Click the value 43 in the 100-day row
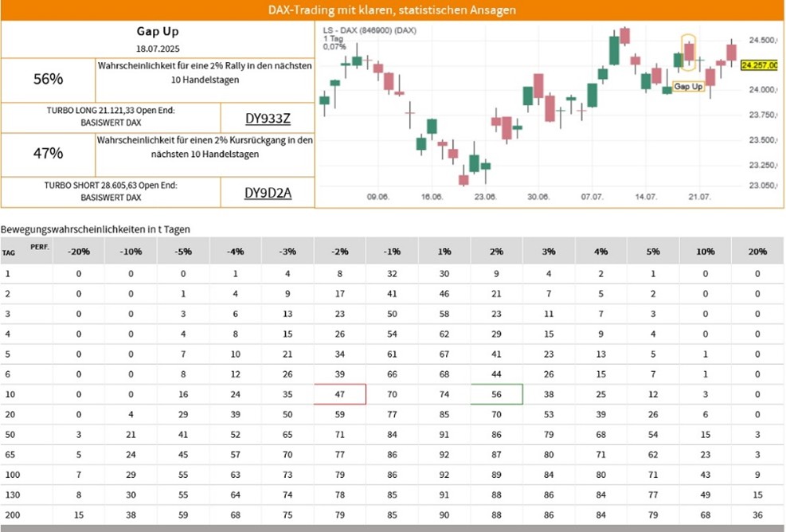 706,475
